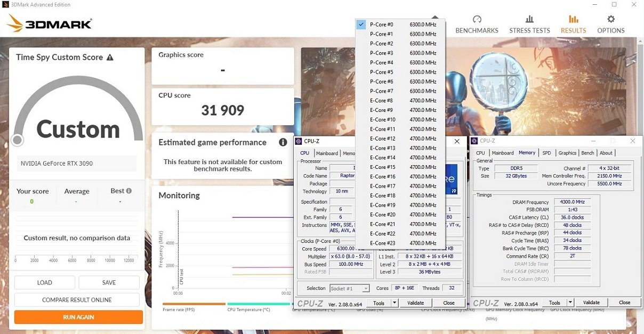Click the Multiplier field x 63.0
Screen dimensions: 644x334
pyautogui.click(x=351, y=257)
